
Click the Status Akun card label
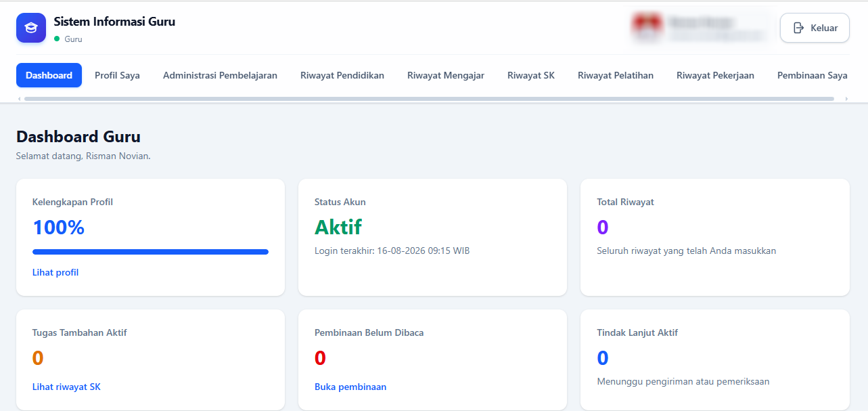click(x=340, y=202)
